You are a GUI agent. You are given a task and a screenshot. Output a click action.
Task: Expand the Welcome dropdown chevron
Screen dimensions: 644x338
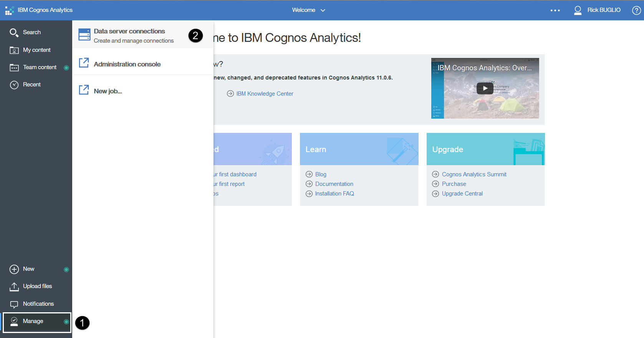[323, 10]
